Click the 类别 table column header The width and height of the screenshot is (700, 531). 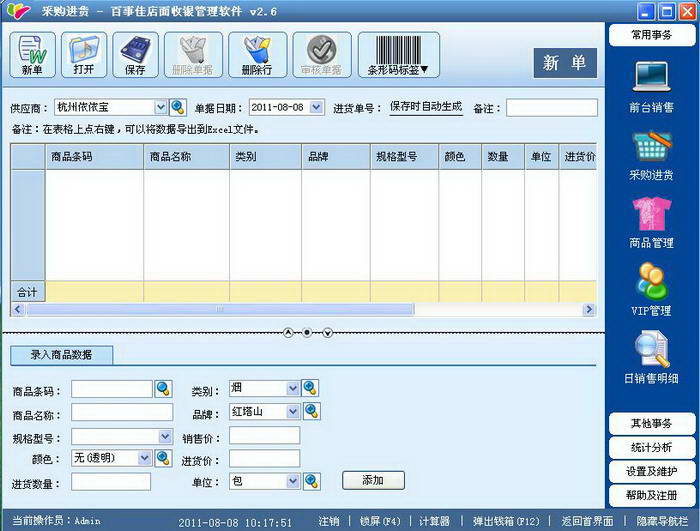click(x=266, y=157)
